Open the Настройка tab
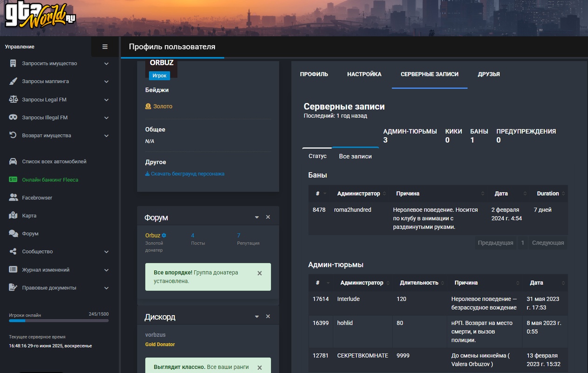The width and height of the screenshot is (588, 373). pyautogui.click(x=364, y=74)
